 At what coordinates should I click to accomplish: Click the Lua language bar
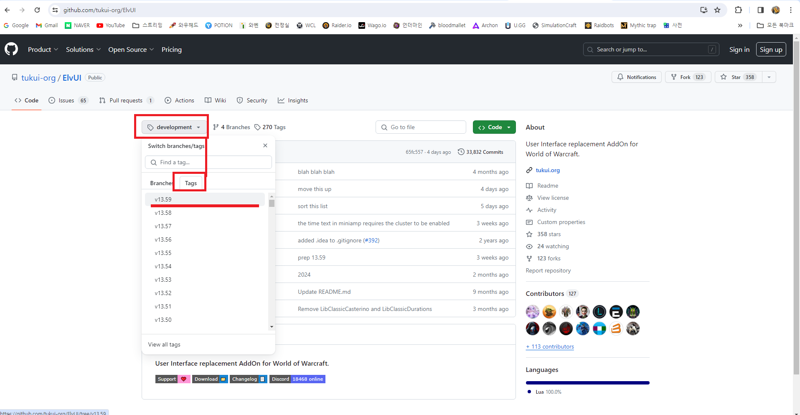pos(587,382)
